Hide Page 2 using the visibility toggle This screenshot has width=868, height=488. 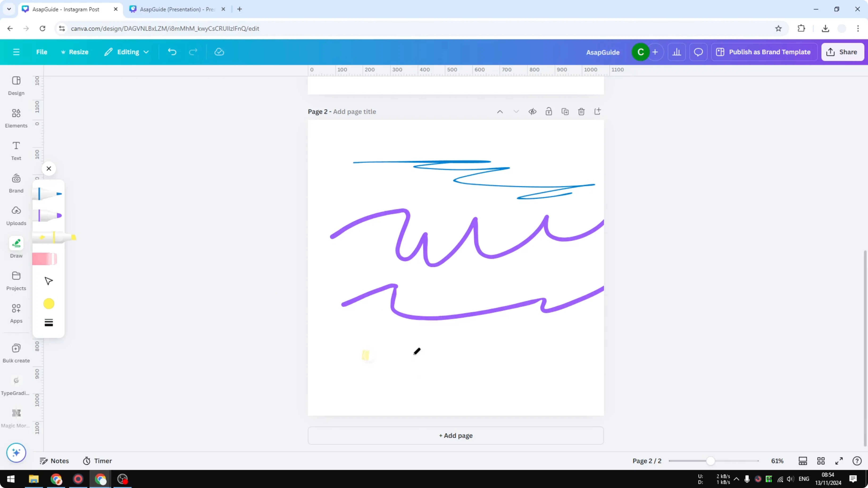pyautogui.click(x=532, y=111)
